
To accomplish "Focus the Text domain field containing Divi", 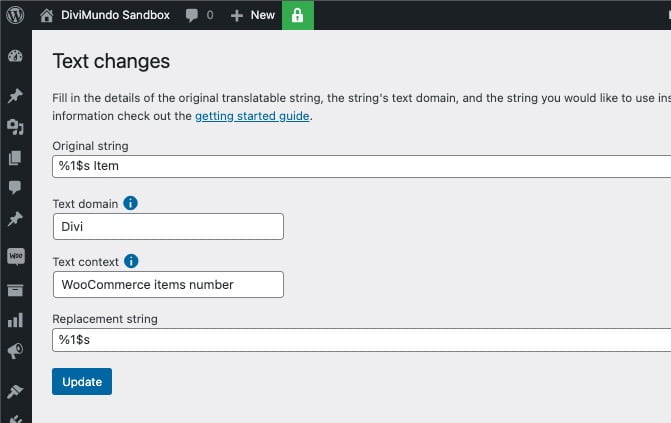I will pyautogui.click(x=168, y=226).
